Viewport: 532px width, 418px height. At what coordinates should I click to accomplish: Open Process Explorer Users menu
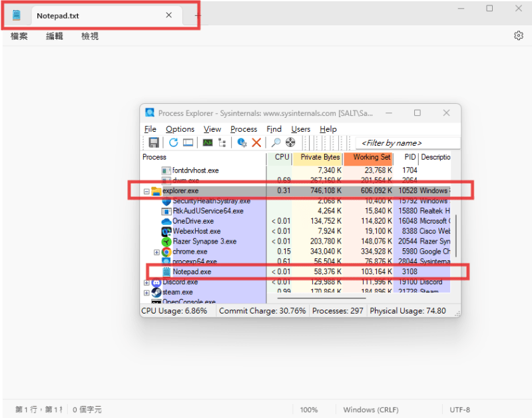[300, 129]
